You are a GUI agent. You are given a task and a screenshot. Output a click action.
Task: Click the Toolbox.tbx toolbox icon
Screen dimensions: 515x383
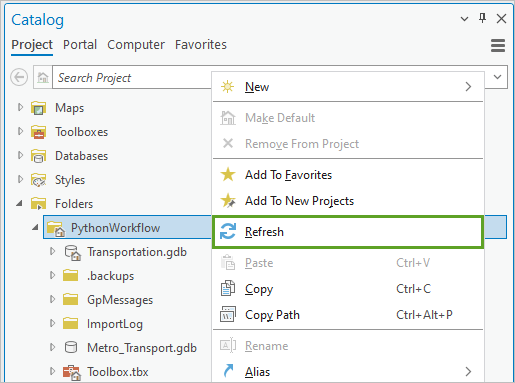(x=71, y=372)
